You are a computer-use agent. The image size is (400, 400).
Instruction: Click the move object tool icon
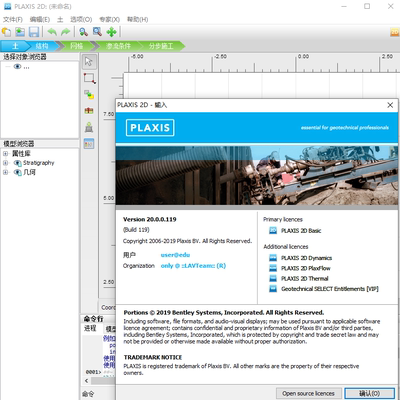89,95
